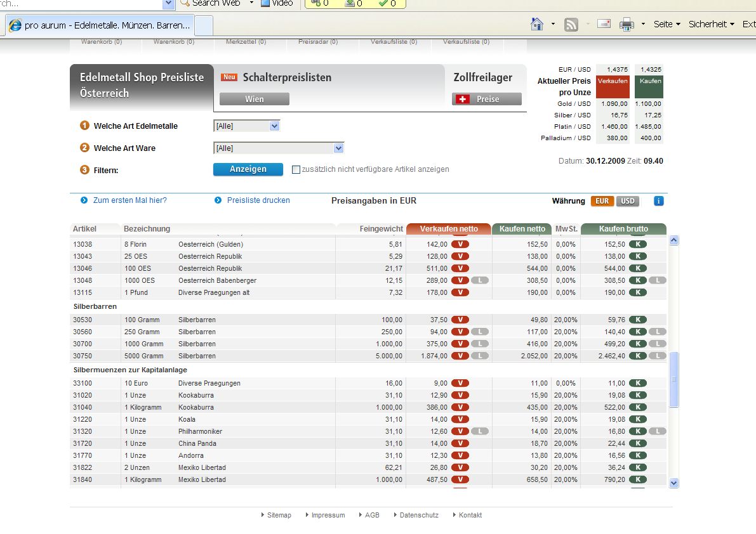Open the Schalterpreislisten tab
The height and width of the screenshot is (534, 756).
click(286, 77)
